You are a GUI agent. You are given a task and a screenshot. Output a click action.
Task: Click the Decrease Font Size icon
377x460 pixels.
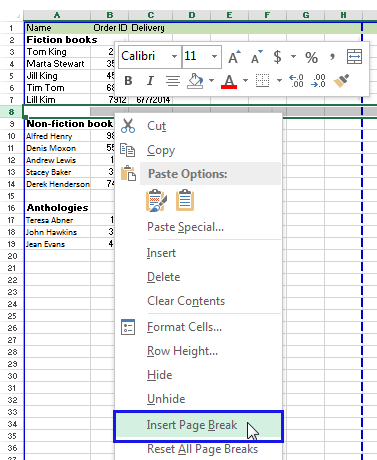[257, 57]
